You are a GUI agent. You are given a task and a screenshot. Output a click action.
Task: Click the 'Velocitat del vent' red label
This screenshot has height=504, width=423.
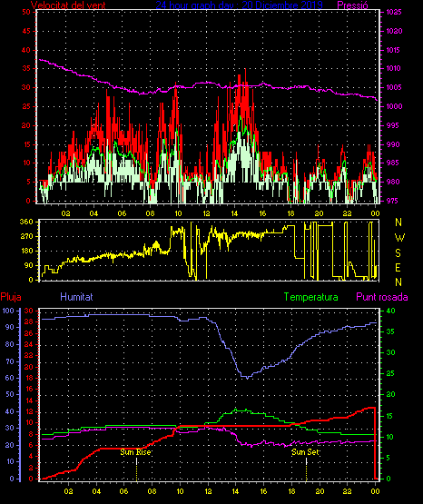68,5
